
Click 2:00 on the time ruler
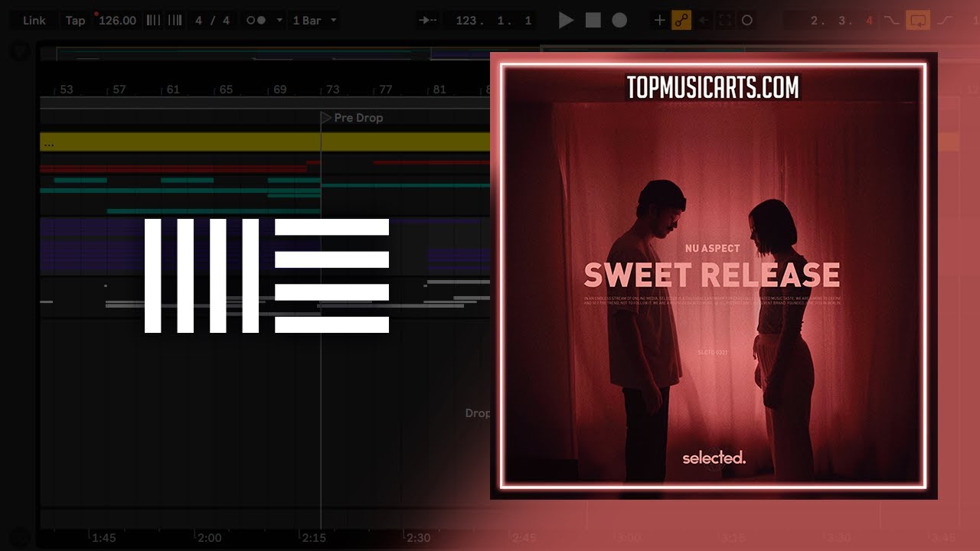(x=209, y=538)
